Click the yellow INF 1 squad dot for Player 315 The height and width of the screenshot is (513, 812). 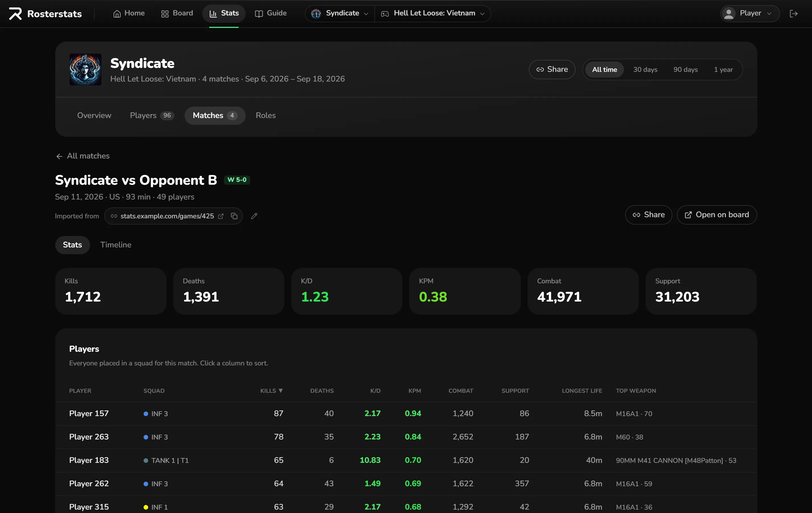coord(146,507)
